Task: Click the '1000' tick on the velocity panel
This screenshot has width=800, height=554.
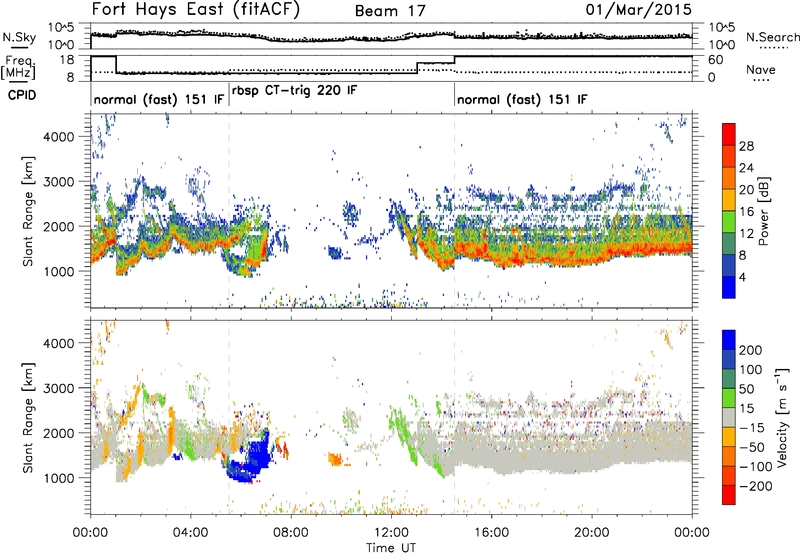Action: pos(58,478)
